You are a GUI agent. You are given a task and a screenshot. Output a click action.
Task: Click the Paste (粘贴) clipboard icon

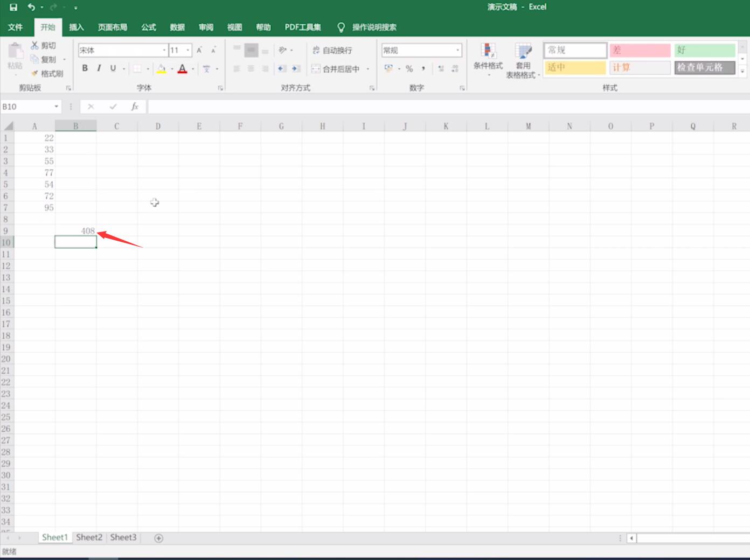[15, 51]
